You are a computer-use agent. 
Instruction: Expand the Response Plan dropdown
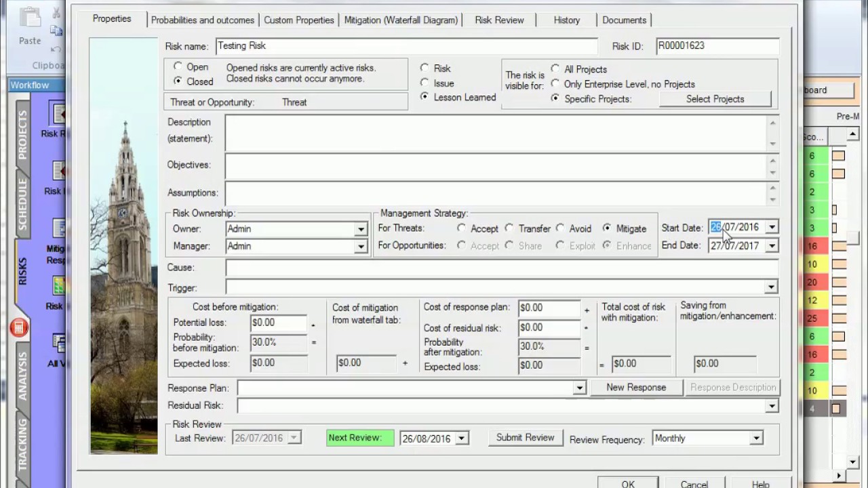(579, 388)
